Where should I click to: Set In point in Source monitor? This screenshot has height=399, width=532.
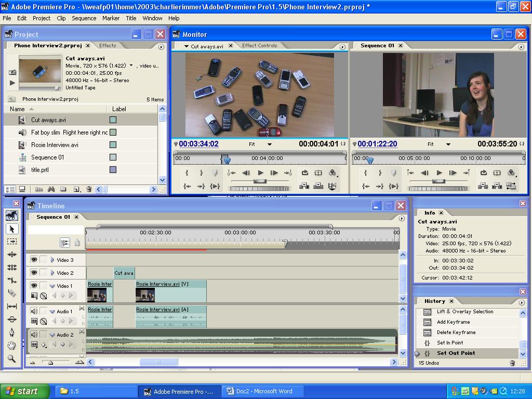187,172
